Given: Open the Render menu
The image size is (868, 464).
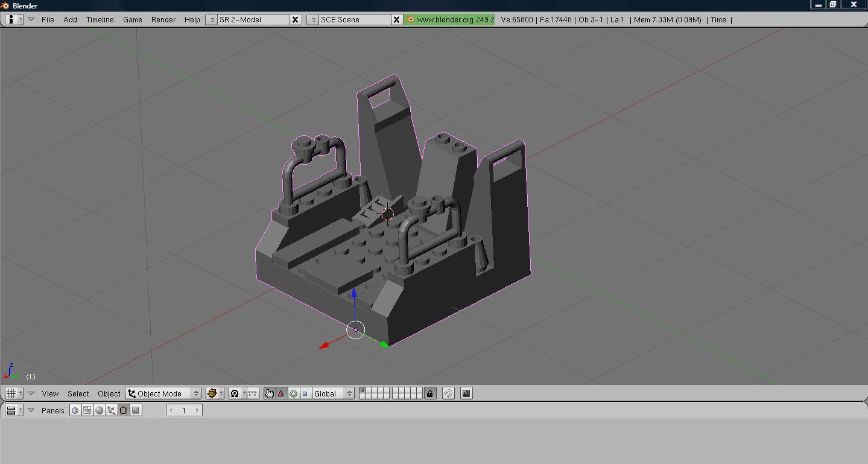Looking at the screenshot, I should pyautogui.click(x=163, y=19).
